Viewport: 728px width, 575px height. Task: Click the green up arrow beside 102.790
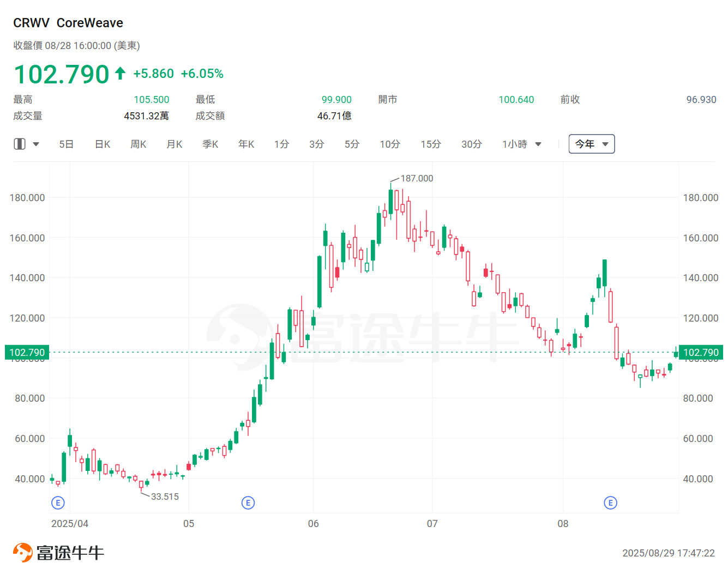point(120,73)
